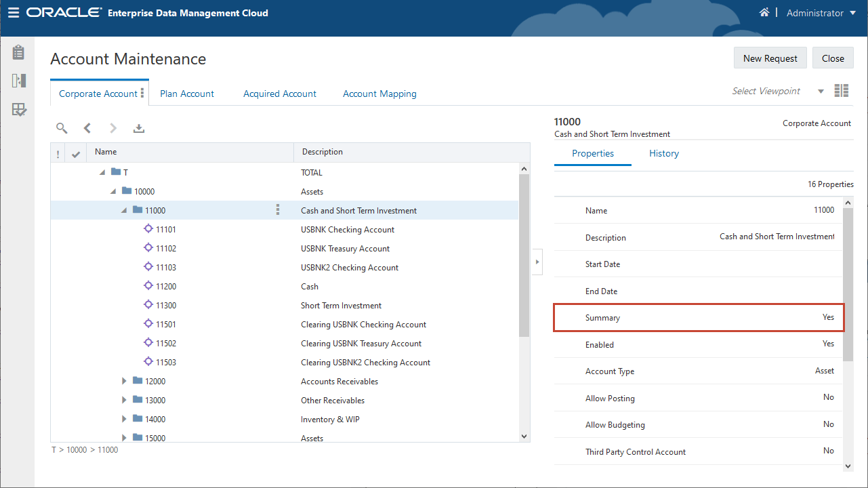Switch to the Plan Account tab

tap(186, 94)
